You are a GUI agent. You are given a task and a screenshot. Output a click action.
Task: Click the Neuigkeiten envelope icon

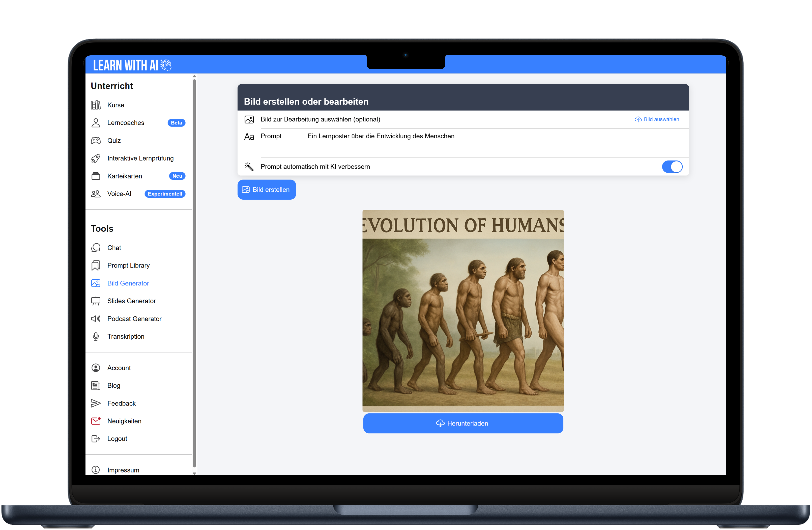96,421
